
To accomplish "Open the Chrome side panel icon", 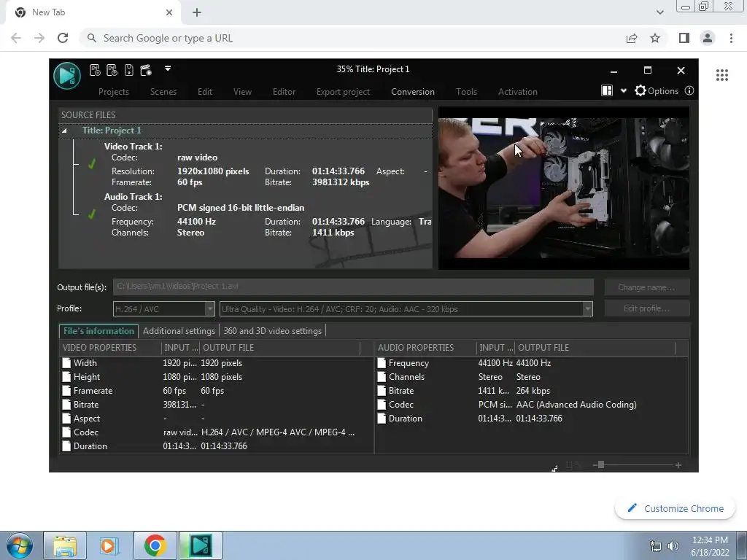I will coord(684,38).
